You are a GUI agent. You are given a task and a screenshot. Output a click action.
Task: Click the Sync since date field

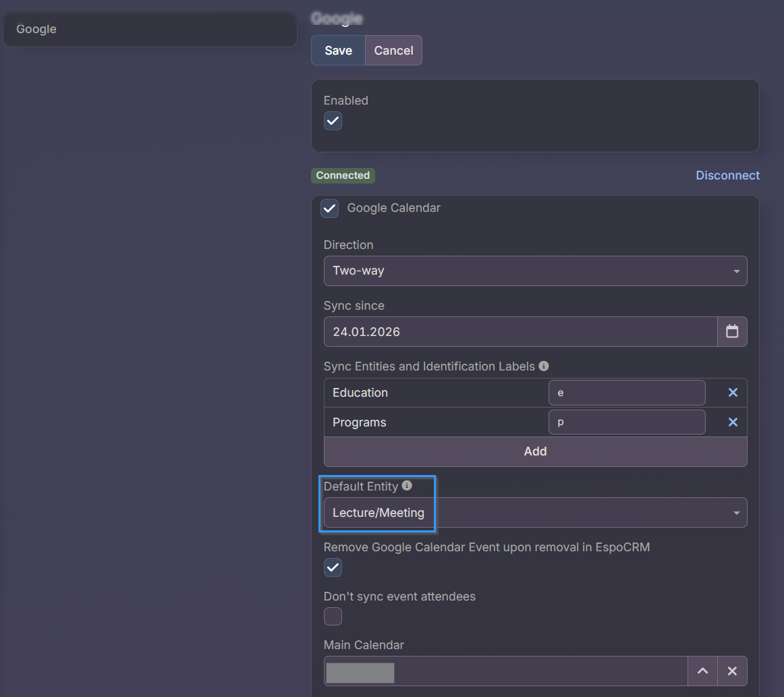click(x=520, y=331)
